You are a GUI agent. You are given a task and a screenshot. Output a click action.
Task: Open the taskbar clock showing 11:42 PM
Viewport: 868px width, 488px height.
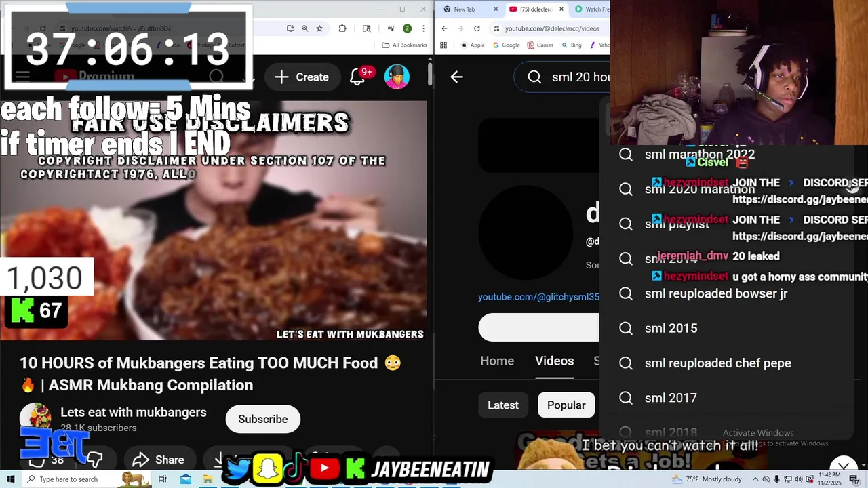pyautogui.click(x=830, y=479)
